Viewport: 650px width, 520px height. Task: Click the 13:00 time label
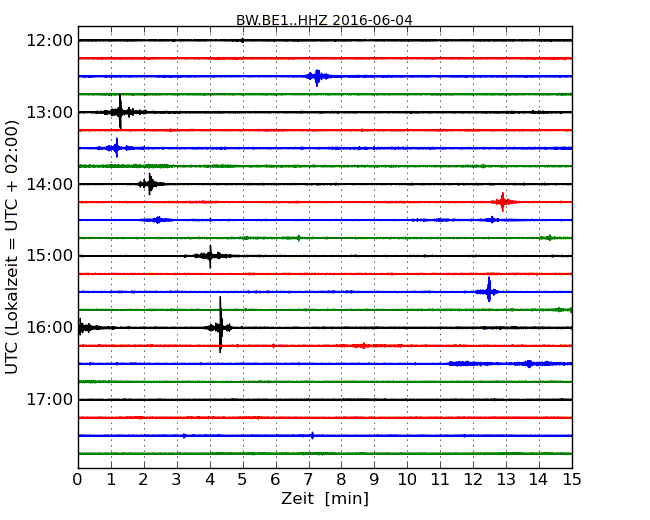(x=50, y=112)
